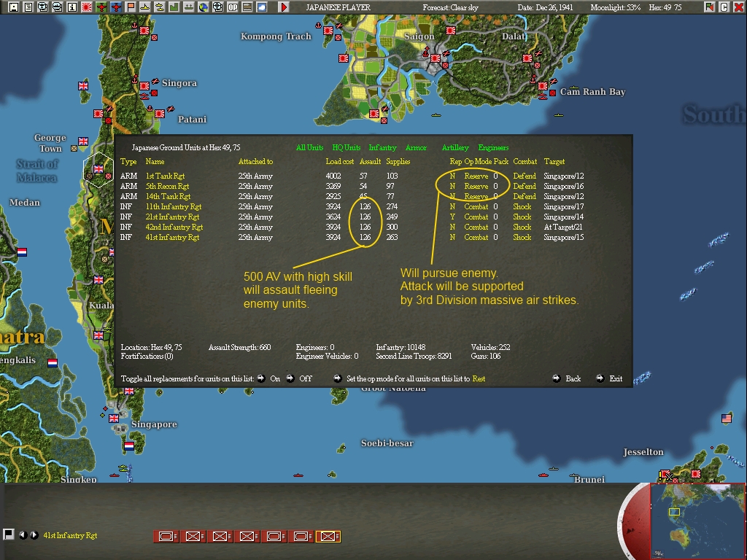Change 42nd Infantry Rgt Combat op mode
The width and height of the screenshot is (747, 560).
coord(476,227)
